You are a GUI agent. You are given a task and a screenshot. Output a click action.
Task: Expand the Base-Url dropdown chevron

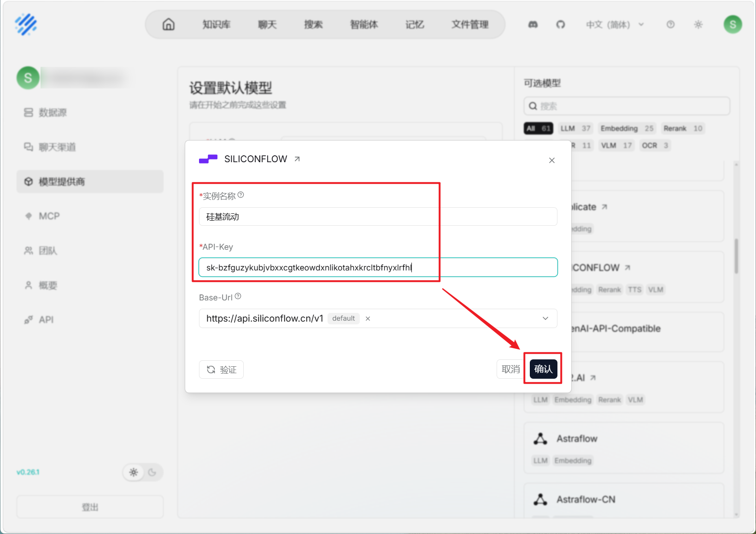click(545, 318)
